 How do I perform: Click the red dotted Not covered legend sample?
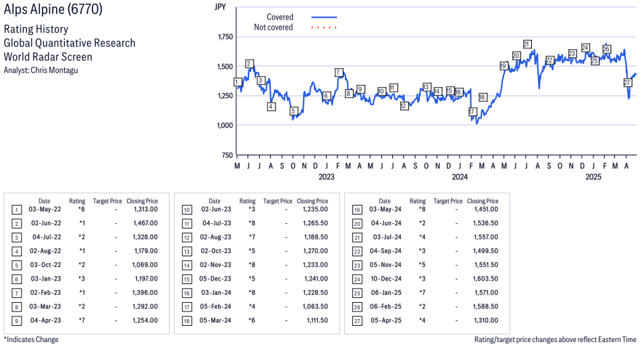tap(324, 28)
